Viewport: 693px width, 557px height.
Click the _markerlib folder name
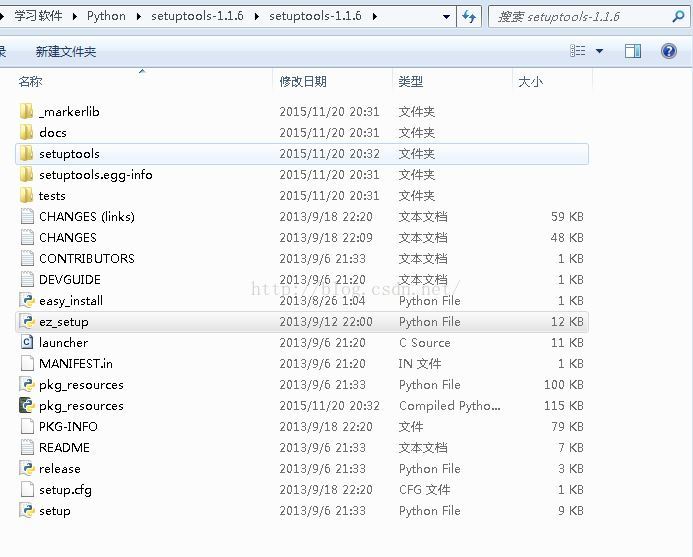click(x=69, y=111)
